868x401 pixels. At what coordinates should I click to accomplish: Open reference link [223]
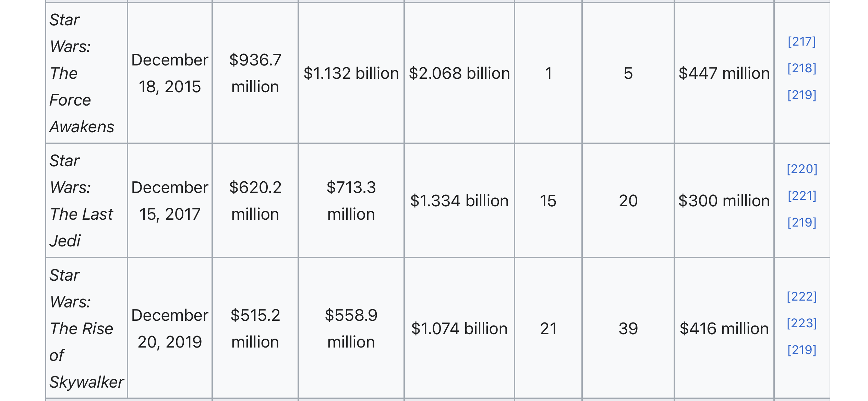tap(801, 324)
